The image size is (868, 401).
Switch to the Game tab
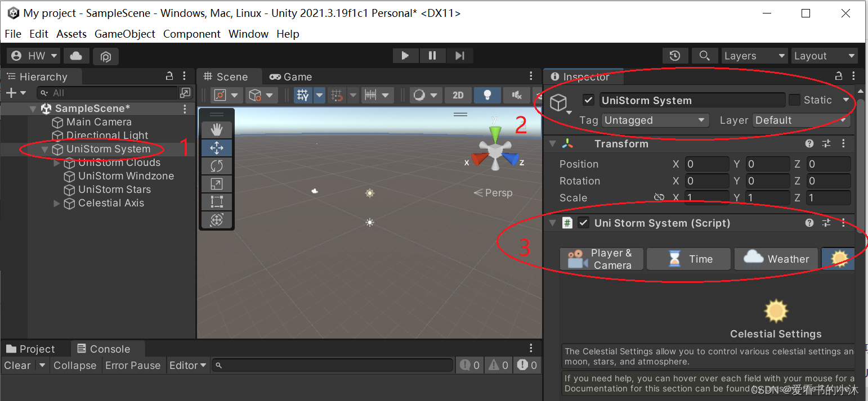(290, 77)
